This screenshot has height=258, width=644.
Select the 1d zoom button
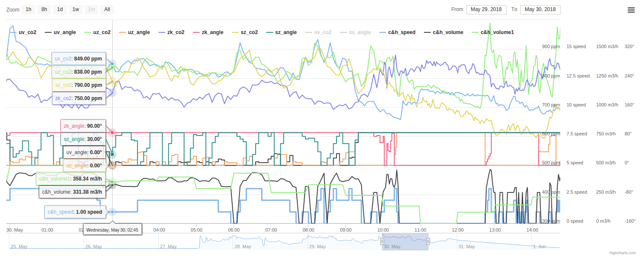point(60,9)
